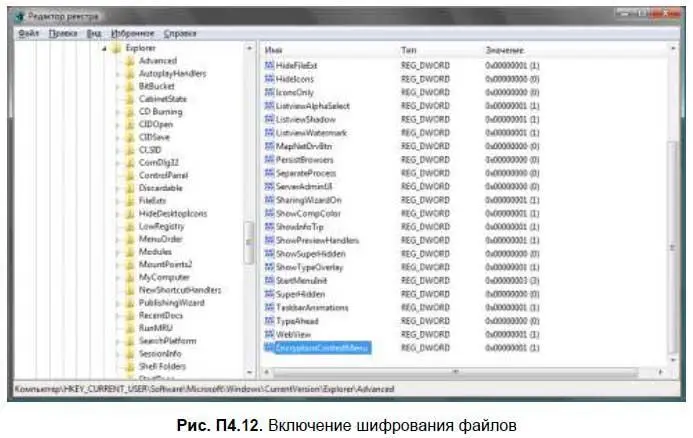Select the ShowInfoTip value name
693x438 pixels.
300,227
